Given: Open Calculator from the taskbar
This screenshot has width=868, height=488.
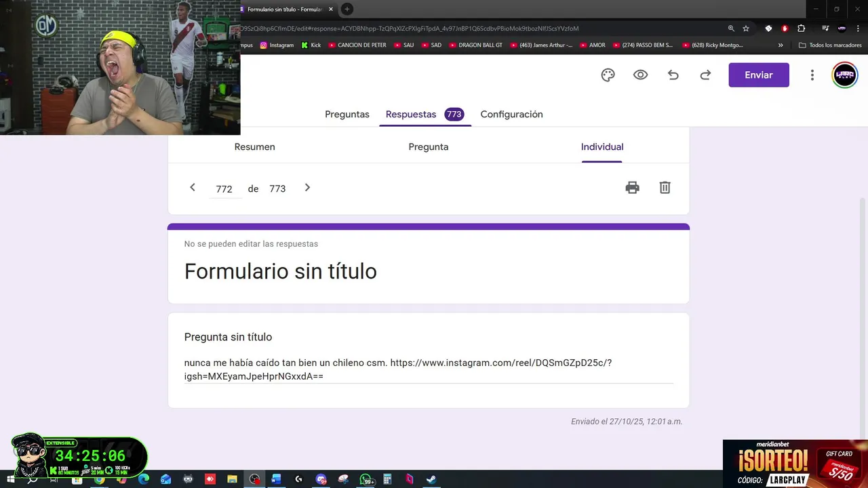Looking at the screenshot, I should pyautogui.click(x=387, y=479).
